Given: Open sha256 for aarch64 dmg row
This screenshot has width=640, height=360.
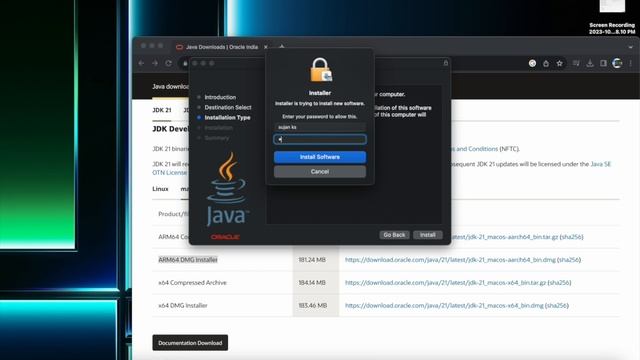Looking at the screenshot, I should [x=569, y=260].
